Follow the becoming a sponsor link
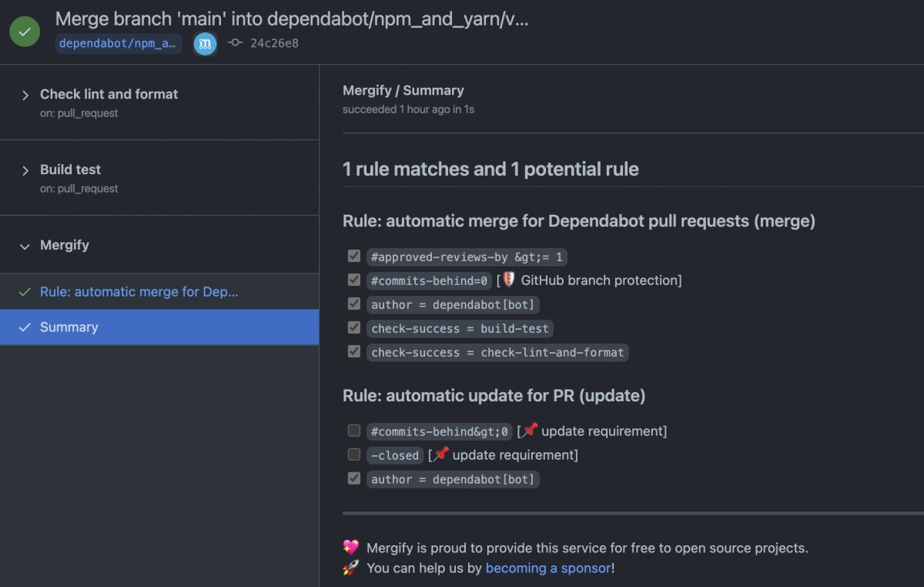Image resolution: width=924 pixels, height=587 pixels. point(548,568)
